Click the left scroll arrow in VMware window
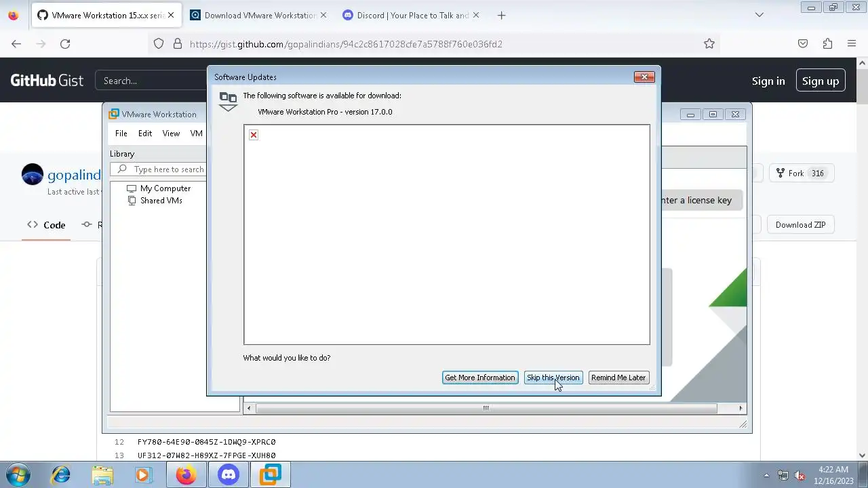868x488 pixels. click(249, 408)
